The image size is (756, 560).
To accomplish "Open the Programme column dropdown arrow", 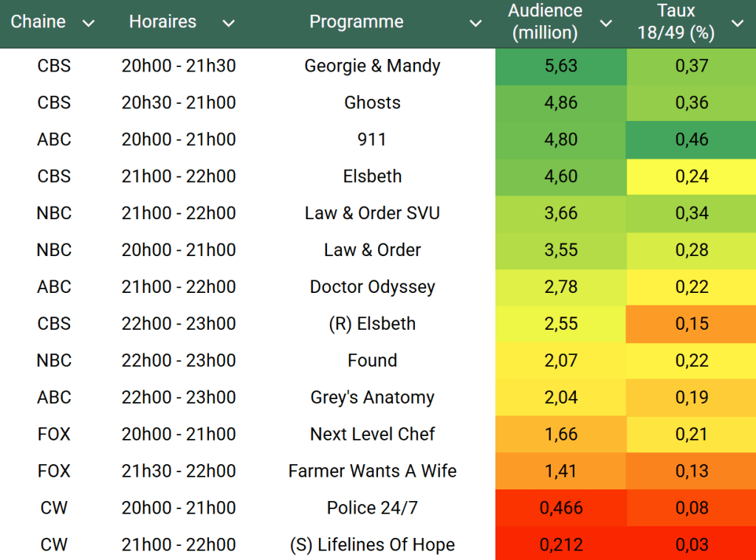I will tap(476, 23).
